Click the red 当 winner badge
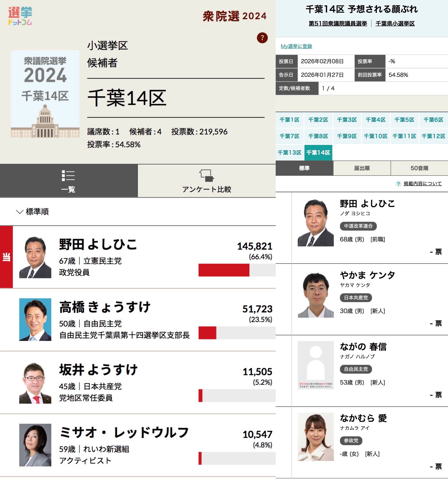 coord(6,257)
